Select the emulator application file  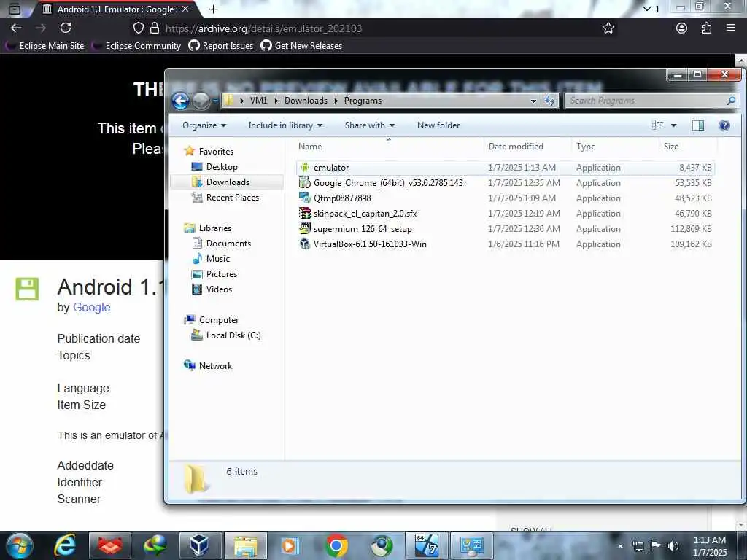click(505, 168)
